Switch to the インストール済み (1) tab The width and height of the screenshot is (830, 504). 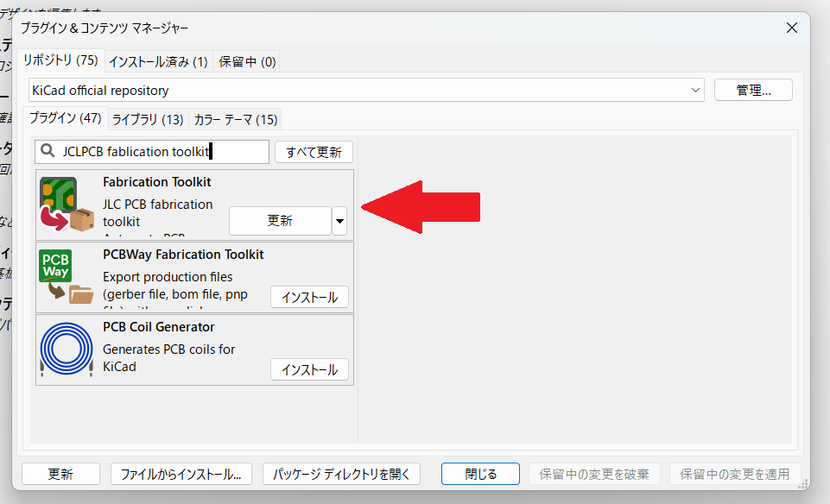158,62
